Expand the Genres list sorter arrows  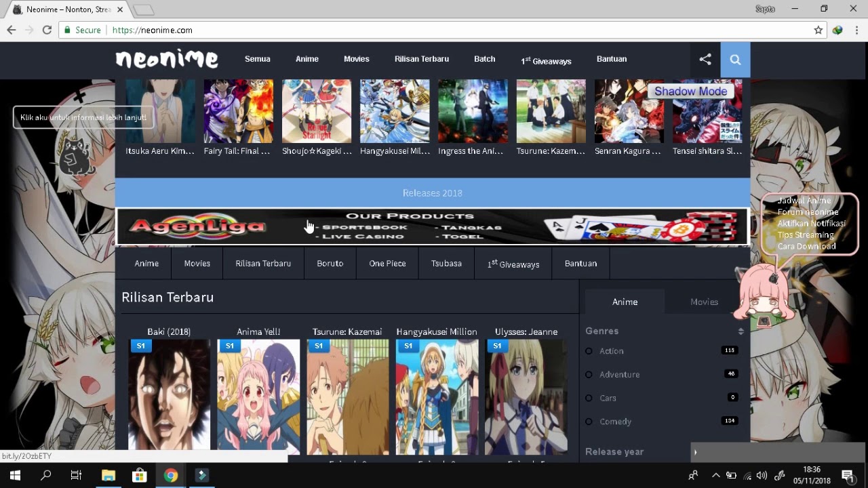(741, 331)
